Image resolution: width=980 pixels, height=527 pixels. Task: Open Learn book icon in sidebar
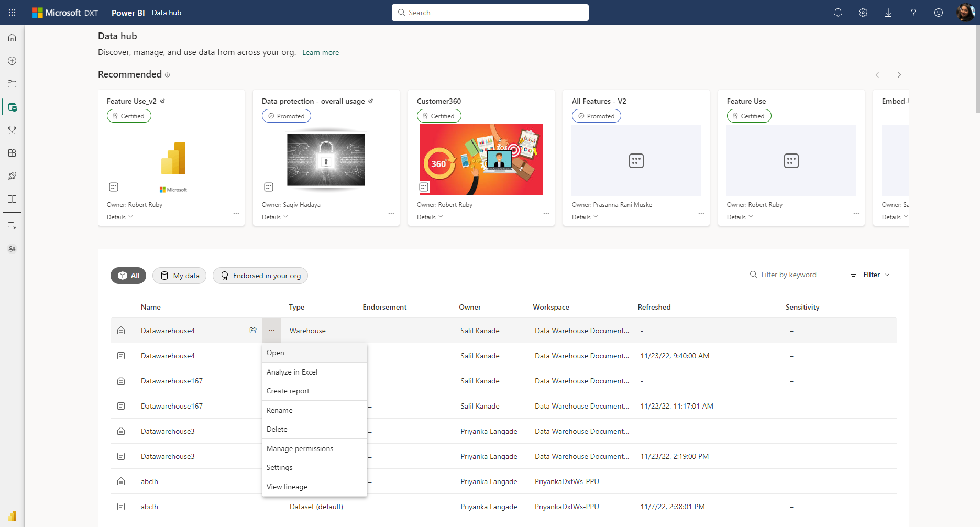pyautogui.click(x=12, y=199)
